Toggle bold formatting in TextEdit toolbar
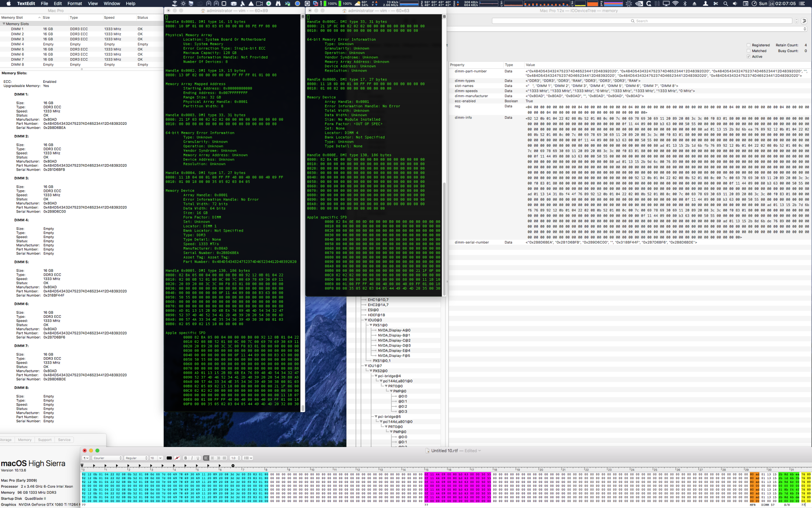812x508 pixels. click(186, 458)
